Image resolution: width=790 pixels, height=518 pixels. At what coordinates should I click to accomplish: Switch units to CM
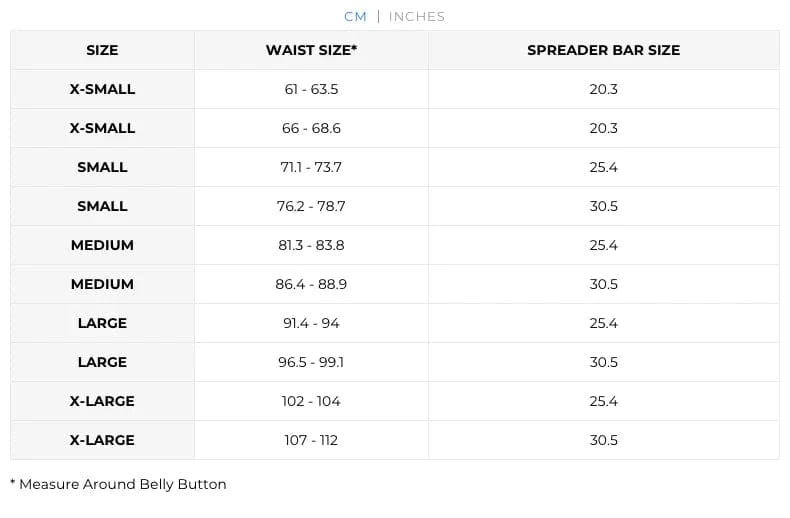pos(355,17)
